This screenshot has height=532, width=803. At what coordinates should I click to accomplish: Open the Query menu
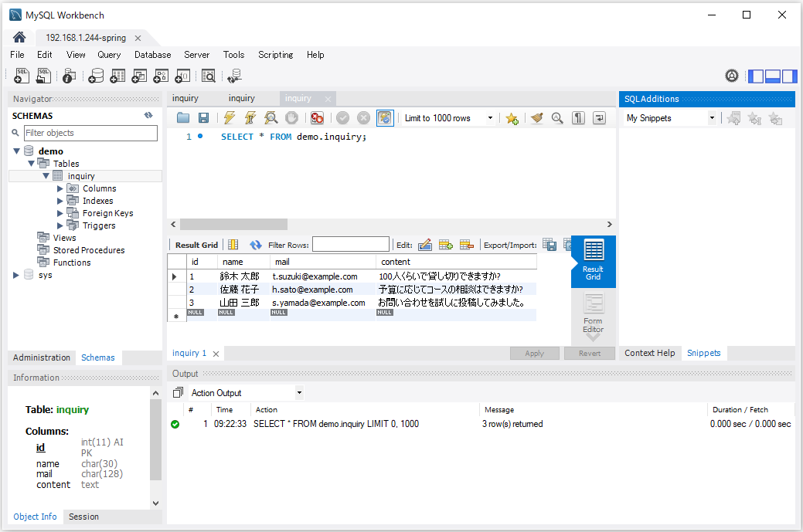pos(109,55)
